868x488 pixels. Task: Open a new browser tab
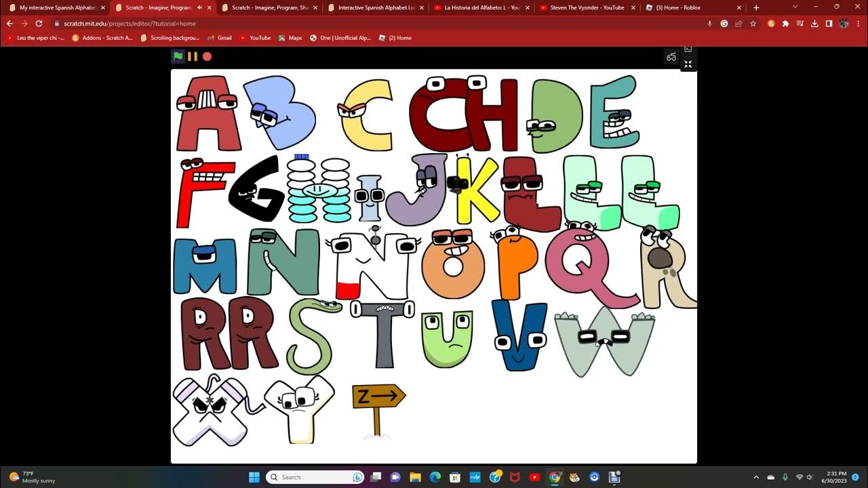click(756, 7)
